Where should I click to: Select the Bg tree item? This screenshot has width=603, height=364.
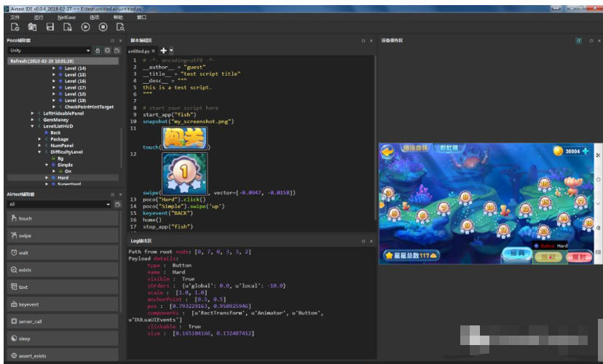point(60,159)
